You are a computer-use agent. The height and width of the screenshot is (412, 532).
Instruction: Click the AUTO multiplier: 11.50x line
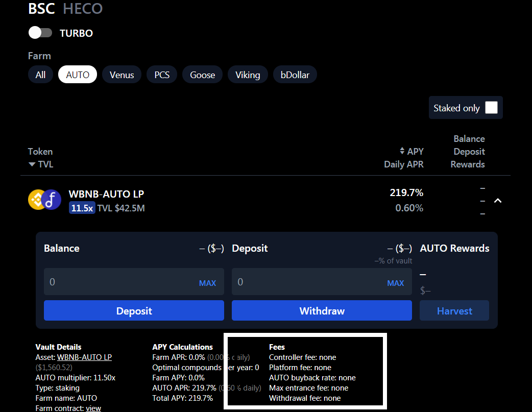[x=76, y=378]
